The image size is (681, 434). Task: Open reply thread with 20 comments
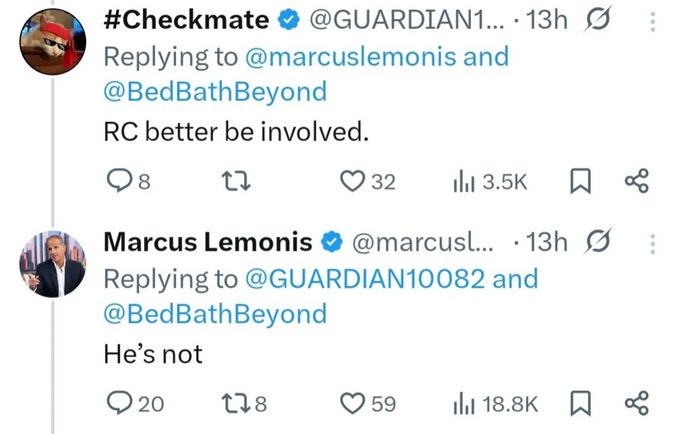pos(136,403)
